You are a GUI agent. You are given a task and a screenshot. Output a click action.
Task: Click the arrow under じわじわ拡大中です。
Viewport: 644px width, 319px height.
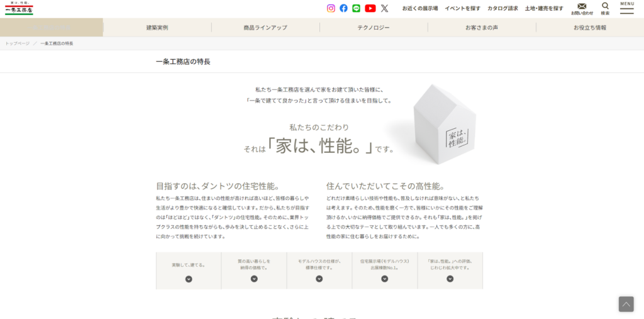[450, 279]
